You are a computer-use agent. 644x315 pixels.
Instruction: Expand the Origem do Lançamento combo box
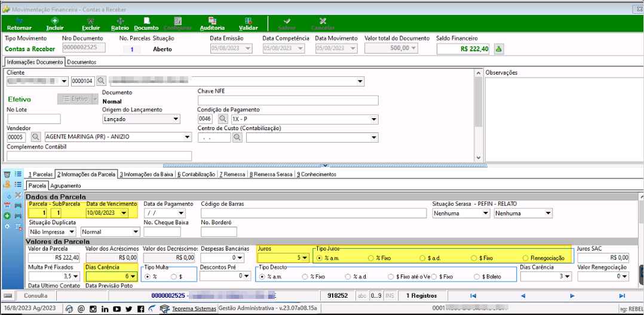click(x=176, y=119)
